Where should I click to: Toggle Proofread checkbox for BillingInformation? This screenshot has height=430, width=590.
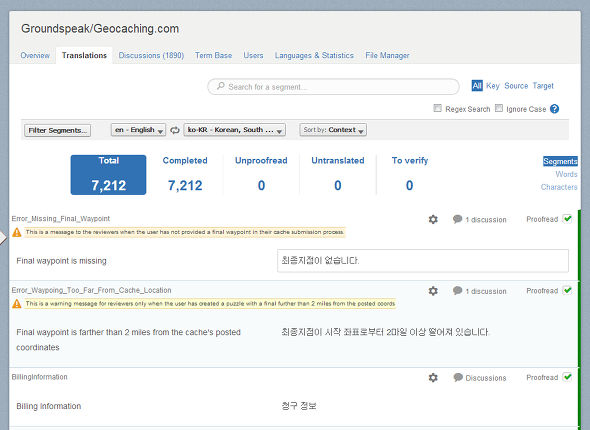click(567, 377)
